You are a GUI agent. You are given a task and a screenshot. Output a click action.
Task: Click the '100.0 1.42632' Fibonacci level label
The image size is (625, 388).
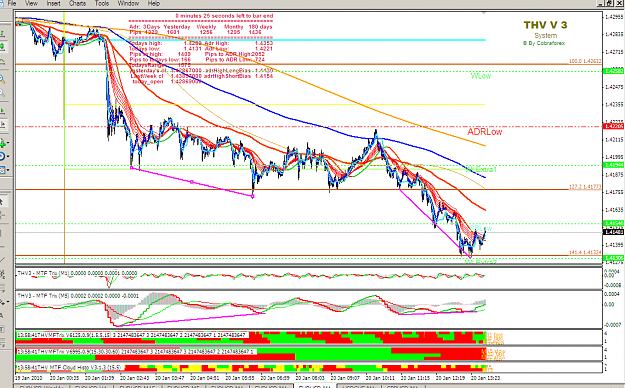[x=585, y=61]
